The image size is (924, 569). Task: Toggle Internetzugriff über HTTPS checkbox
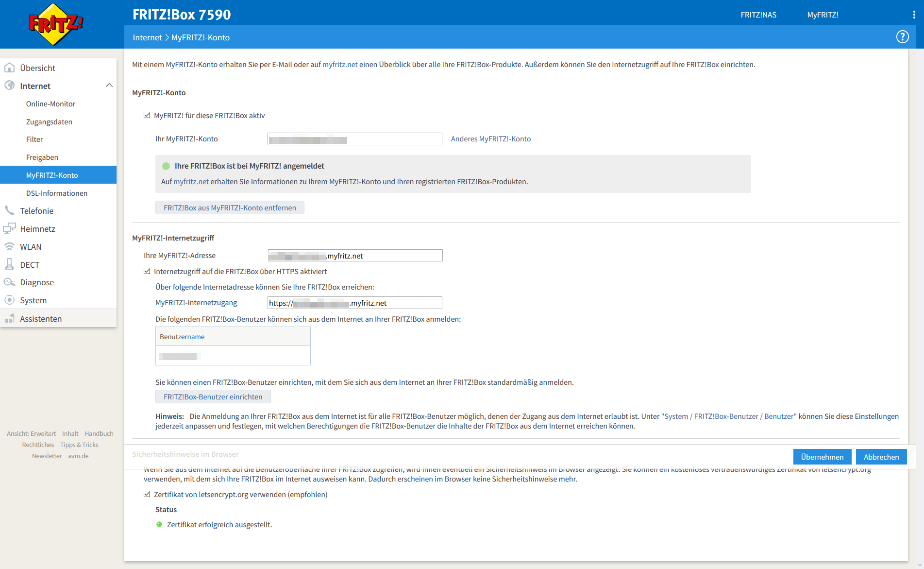(x=147, y=271)
